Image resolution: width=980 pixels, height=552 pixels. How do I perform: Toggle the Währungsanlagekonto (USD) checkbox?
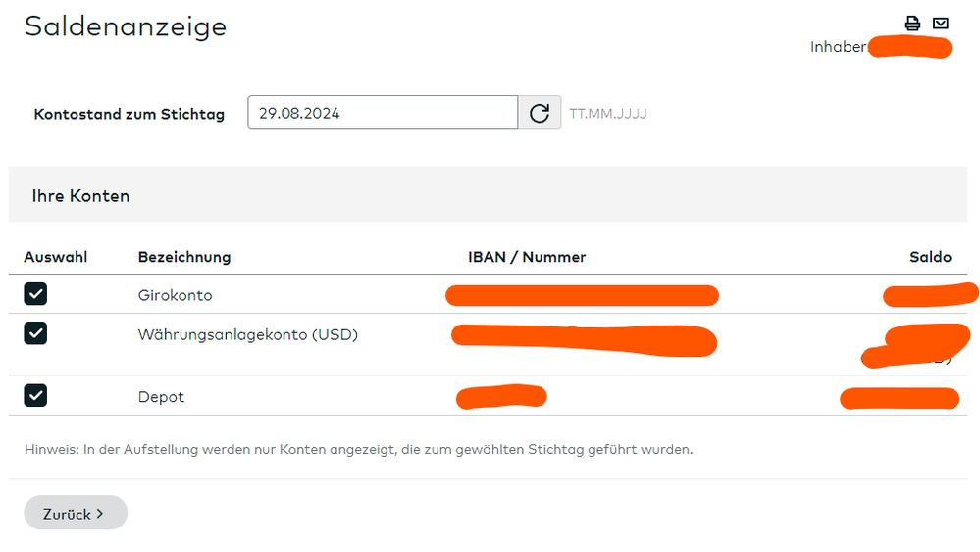[x=35, y=334]
